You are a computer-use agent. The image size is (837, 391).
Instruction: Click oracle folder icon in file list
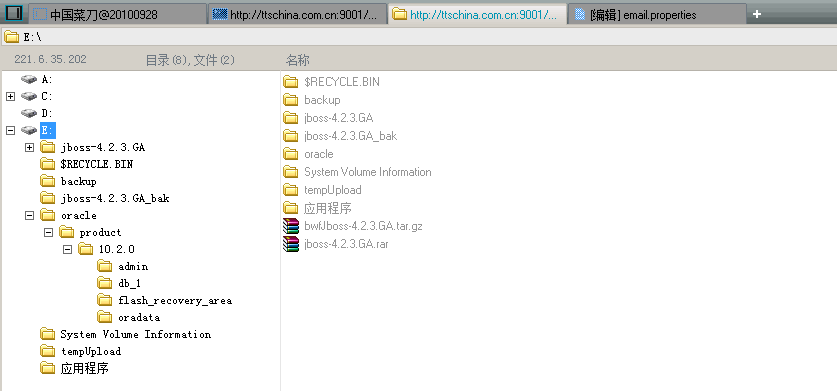(291, 154)
